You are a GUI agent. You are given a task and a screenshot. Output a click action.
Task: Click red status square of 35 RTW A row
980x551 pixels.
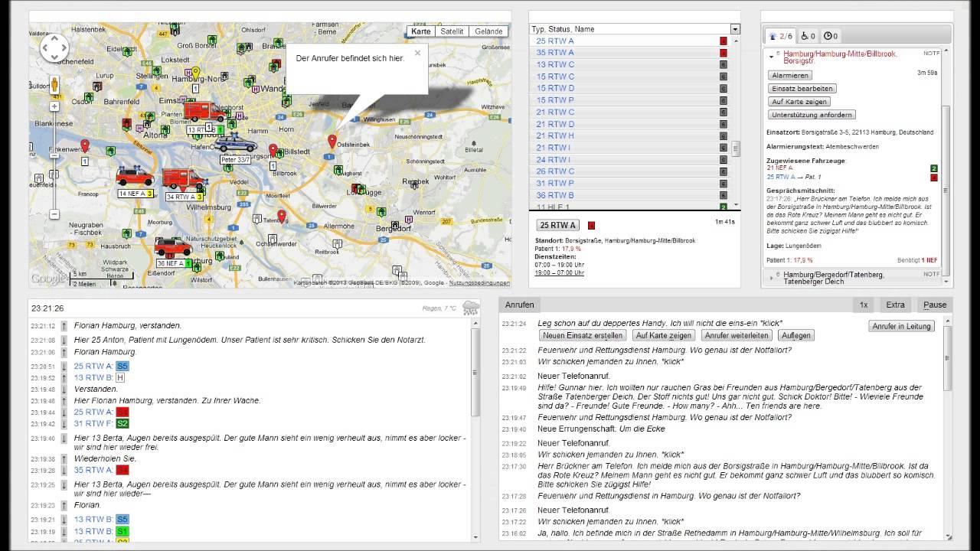pos(724,53)
